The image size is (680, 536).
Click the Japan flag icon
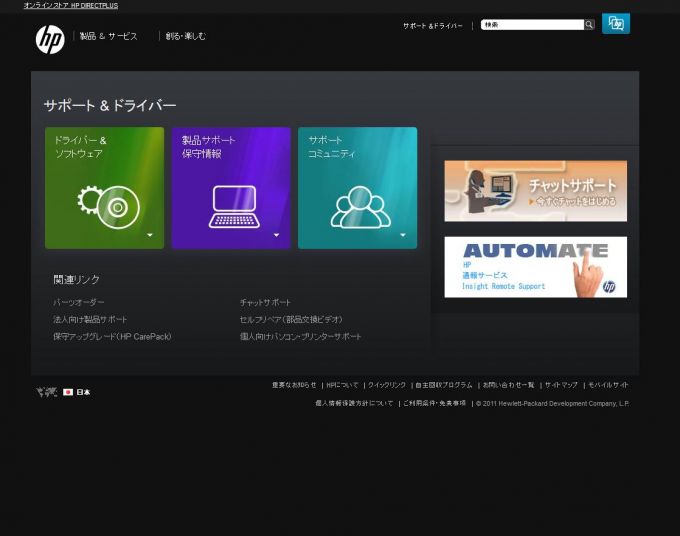[x=68, y=392]
